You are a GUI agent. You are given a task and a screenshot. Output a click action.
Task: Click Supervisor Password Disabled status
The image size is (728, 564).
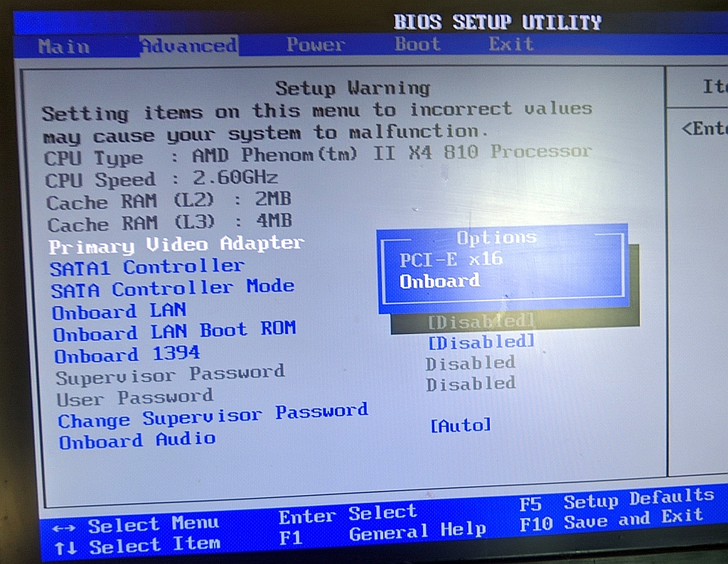(471, 363)
